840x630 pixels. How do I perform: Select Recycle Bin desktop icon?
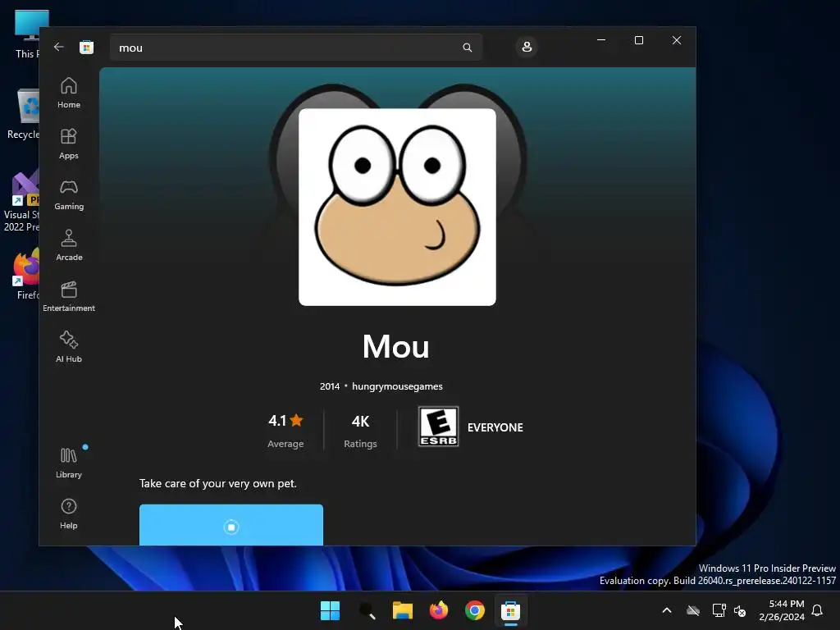tap(23, 113)
